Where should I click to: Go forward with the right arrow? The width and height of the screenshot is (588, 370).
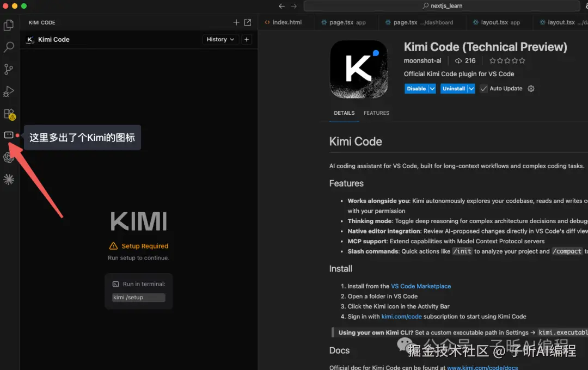pos(293,6)
